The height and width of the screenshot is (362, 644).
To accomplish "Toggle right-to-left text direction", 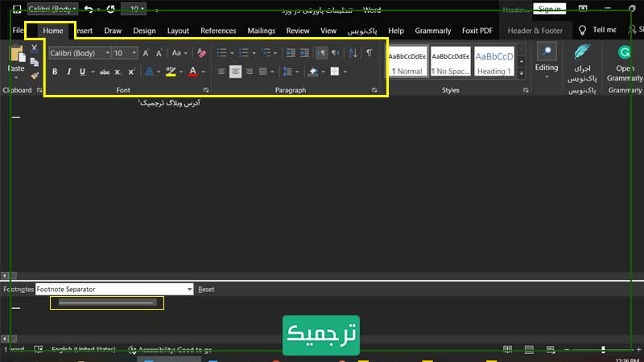I will point(336,53).
